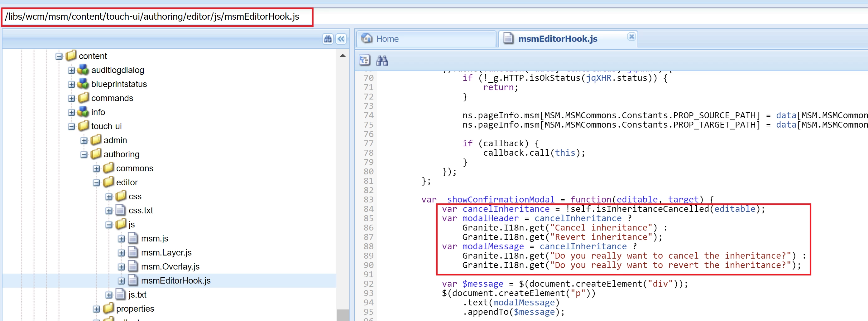This screenshot has width=868, height=321.
Task: Click line number 84 in gutter
Action: pyautogui.click(x=368, y=209)
